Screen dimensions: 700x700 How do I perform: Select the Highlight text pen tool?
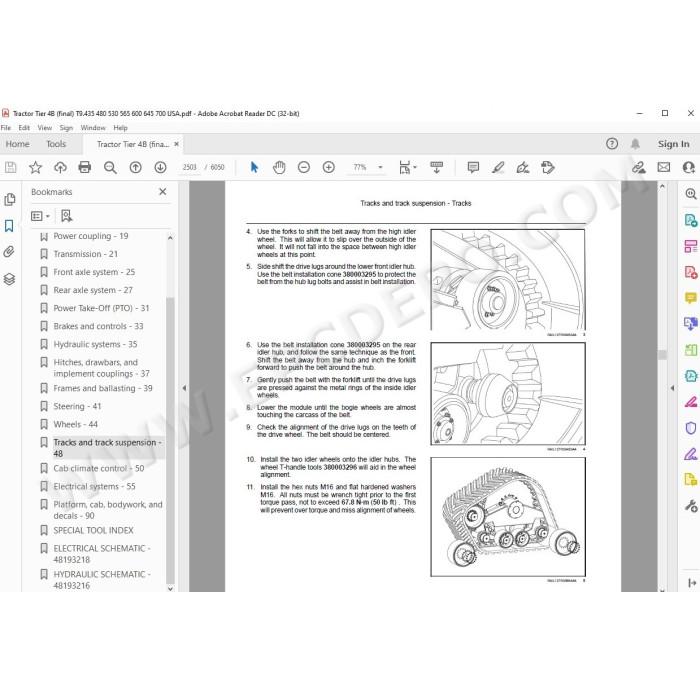[x=498, y=167]
